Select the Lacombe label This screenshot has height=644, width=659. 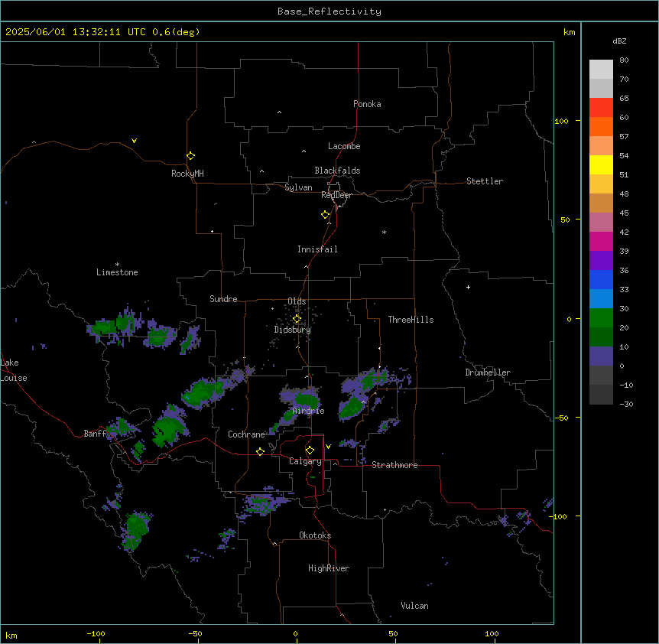tap(344, 146)
